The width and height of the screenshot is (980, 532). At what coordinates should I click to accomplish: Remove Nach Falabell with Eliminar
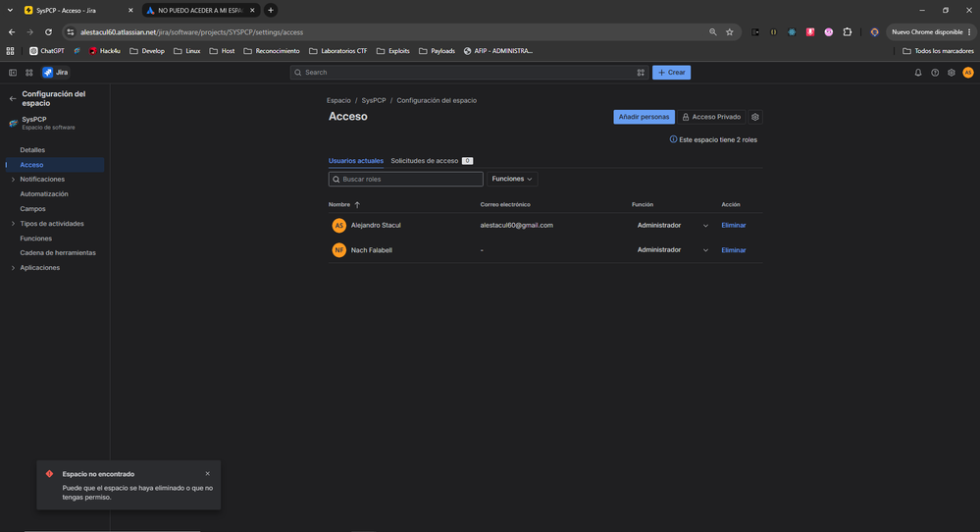(733, 250)
